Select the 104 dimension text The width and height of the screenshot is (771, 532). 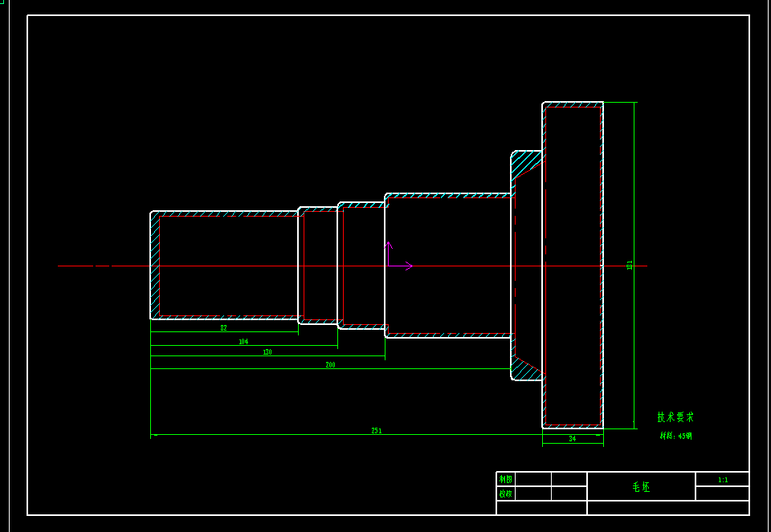(x=243, y=341)
